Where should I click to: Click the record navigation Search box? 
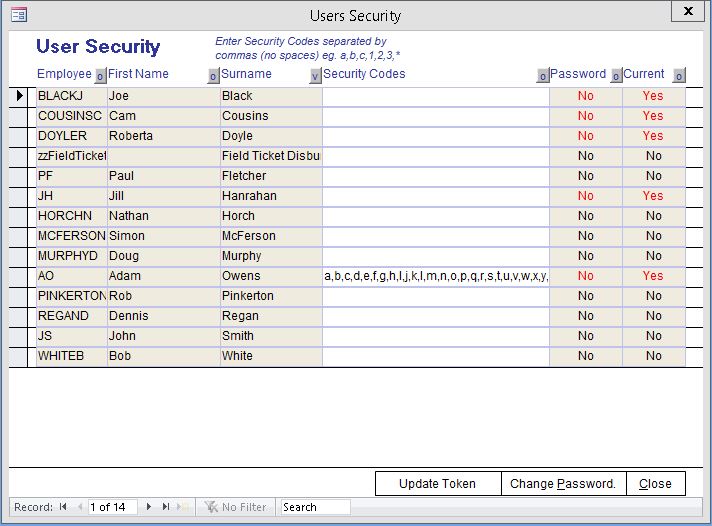(315, 507)
